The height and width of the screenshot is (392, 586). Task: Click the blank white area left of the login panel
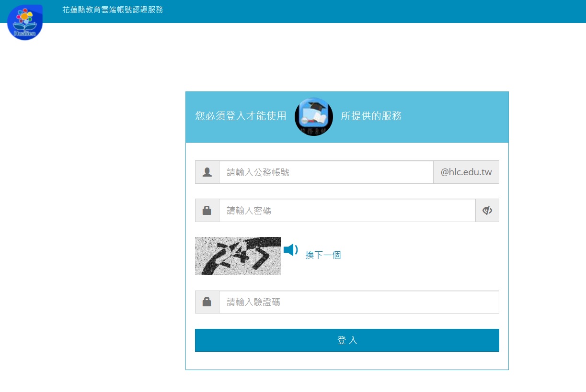91,215
